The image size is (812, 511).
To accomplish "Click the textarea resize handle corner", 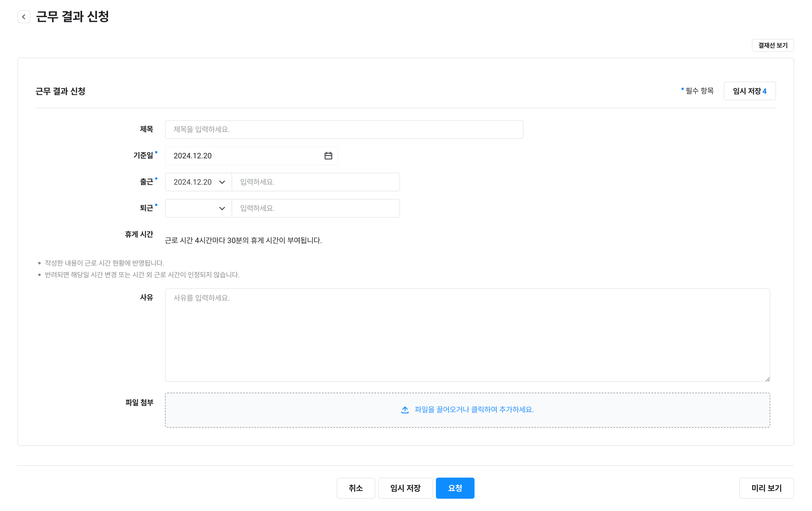I will click(767, 380).
